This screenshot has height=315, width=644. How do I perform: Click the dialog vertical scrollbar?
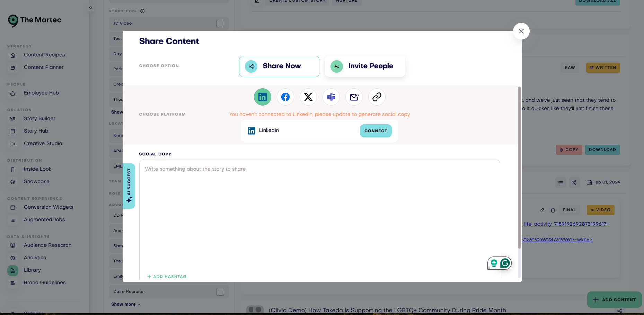519,167
